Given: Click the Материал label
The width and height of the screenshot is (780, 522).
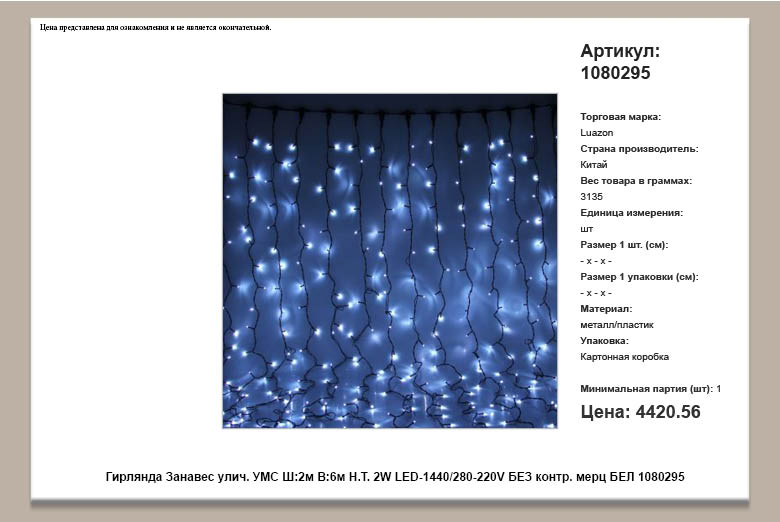Looking at the screenshot, I should (606, 309).
